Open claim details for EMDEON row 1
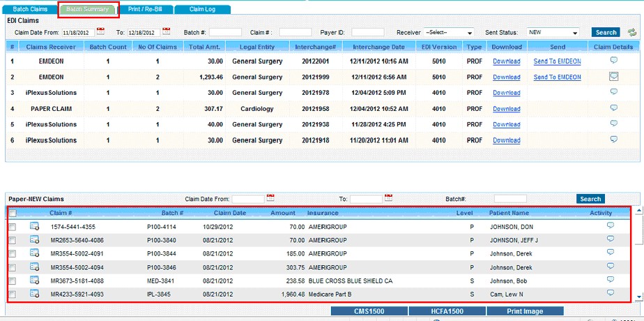This screenshot has height=321, width=644. coord(614,61)
